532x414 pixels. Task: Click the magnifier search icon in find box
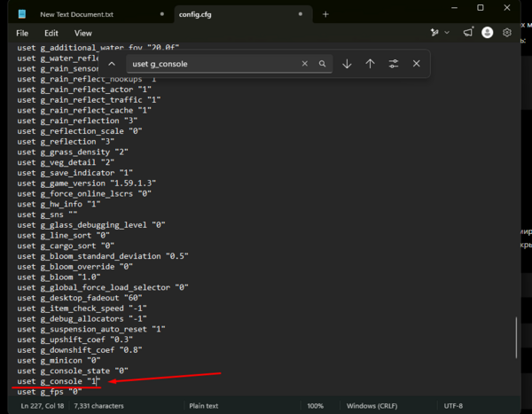[323, 64]
